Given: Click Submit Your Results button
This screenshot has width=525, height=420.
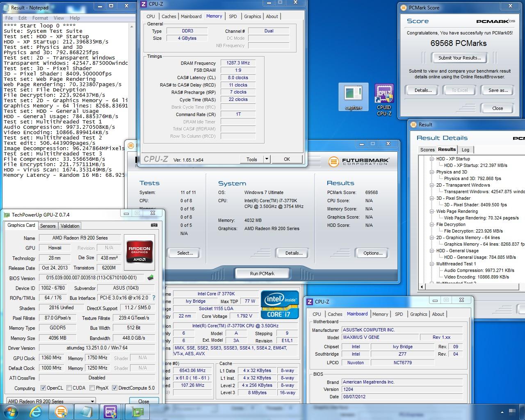Looking at the screenshot, I should point(460,58).
